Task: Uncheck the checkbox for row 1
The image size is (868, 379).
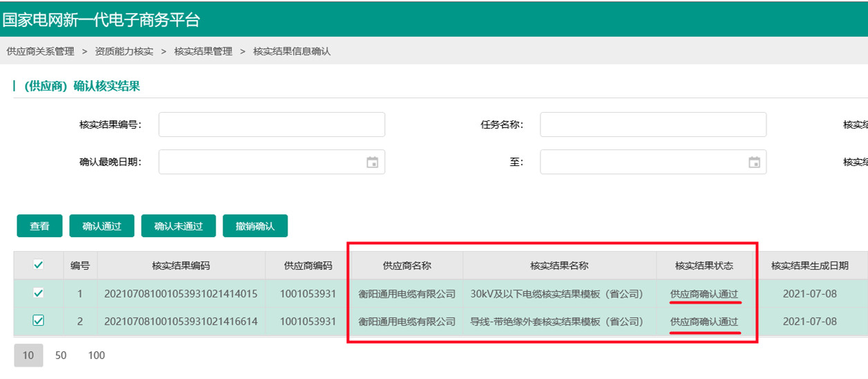Action: coord(39,293)
